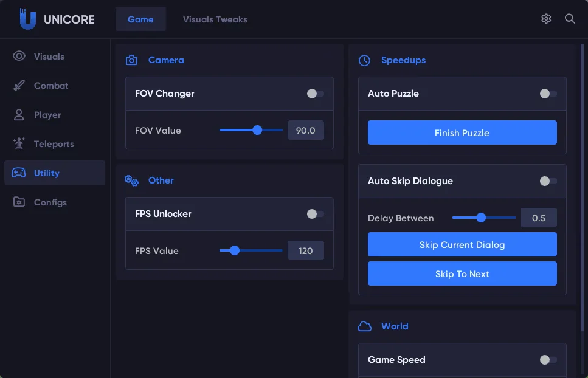Click the search magnifier icon
This screenshot has height=378, width=588.
coord(570,19)
